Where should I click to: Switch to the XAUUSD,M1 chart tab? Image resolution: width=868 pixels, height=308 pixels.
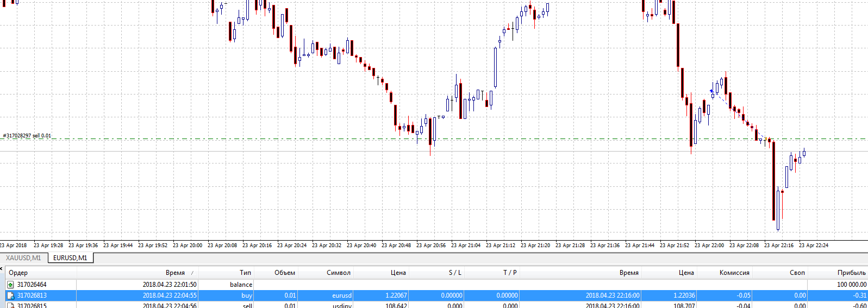pos(23,258)
